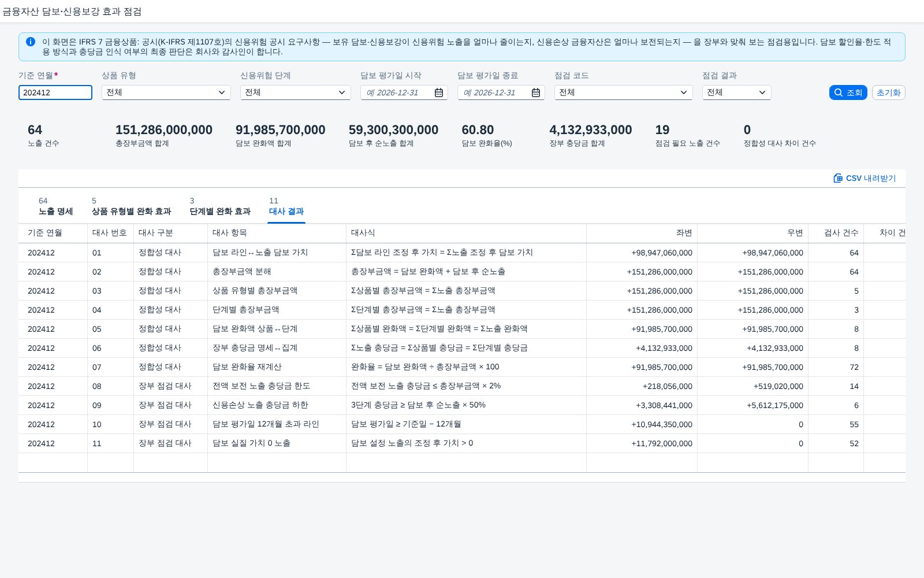Click formula 3단계 충당금 ≥ 담보 후 순노출 × 50%
The width and height of the screenshot is (924, 578).
click(418, 405)
